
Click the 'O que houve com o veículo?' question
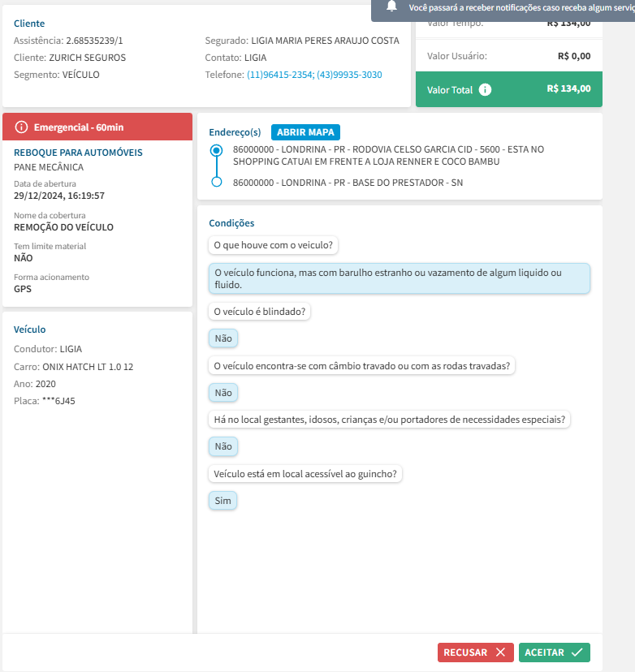pos(274,244)
